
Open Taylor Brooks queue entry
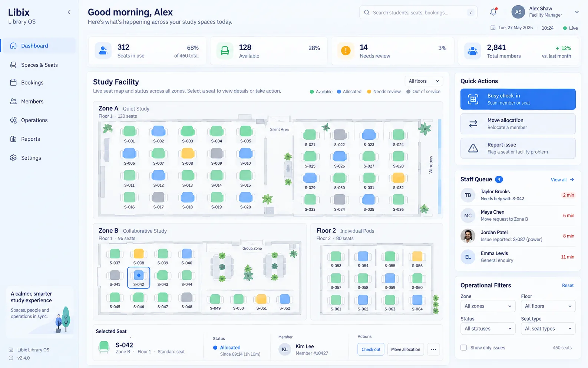(x=518, y=195)
